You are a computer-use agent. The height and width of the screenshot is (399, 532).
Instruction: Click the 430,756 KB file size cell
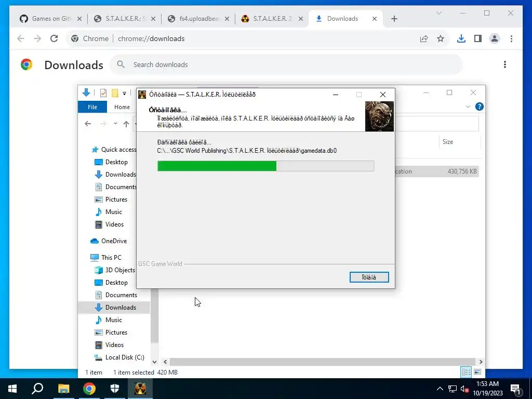click(x=462, y=171)
